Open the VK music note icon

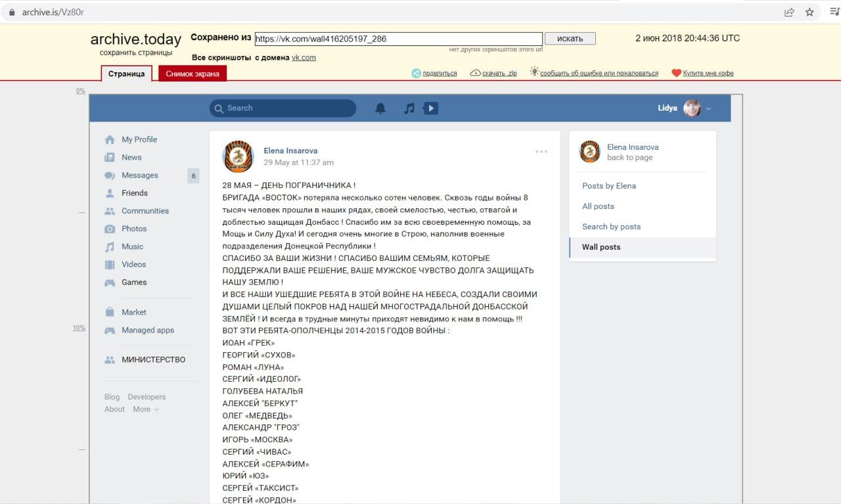409,108
